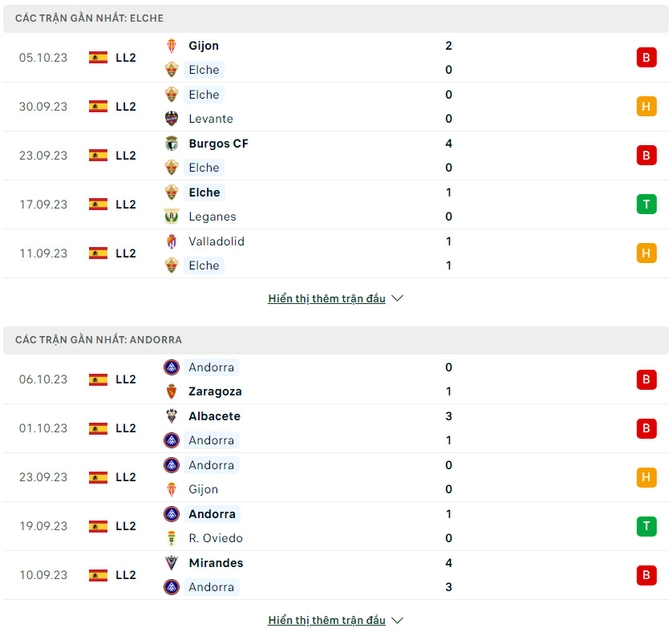
Task: Click the Spain flag on the 30.09.23 row
Action: pos(98,107)
